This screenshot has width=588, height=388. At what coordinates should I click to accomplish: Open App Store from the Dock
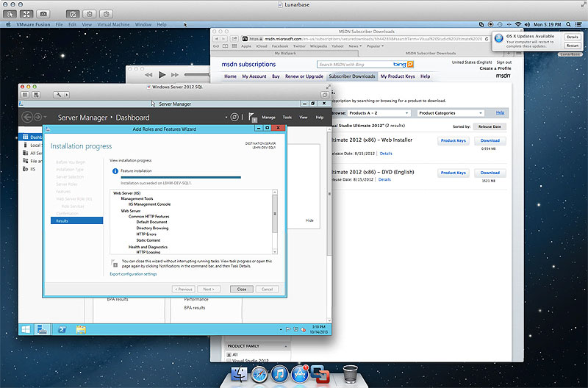click(300, 374)
